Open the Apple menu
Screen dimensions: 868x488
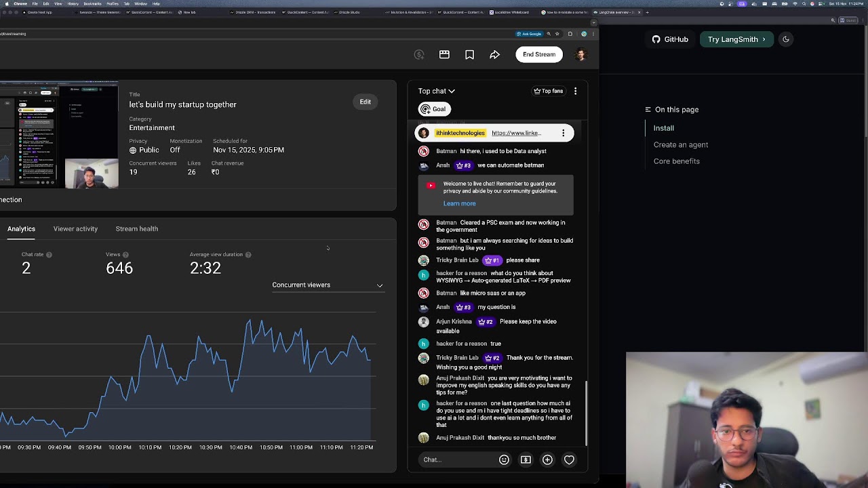coord(6,3)
